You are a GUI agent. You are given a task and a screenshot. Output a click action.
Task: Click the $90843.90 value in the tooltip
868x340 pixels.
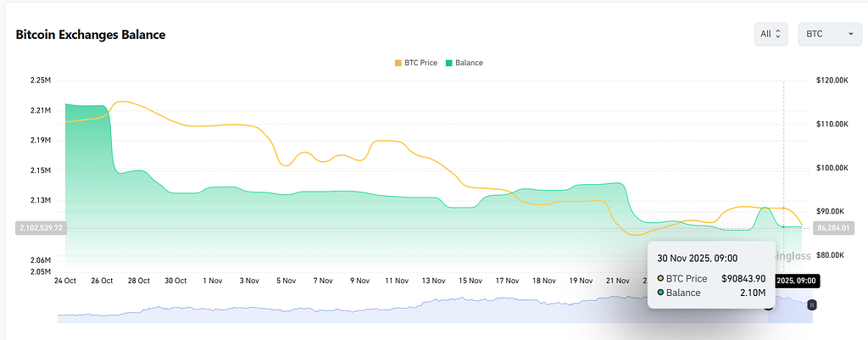[x=743, y=278]
